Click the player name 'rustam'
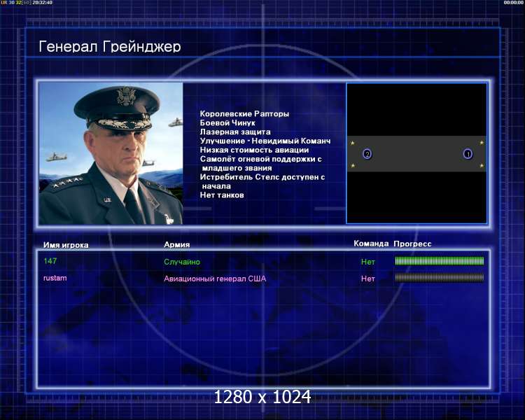This screenshot has width=525, height=420. [x=55, y=278]
